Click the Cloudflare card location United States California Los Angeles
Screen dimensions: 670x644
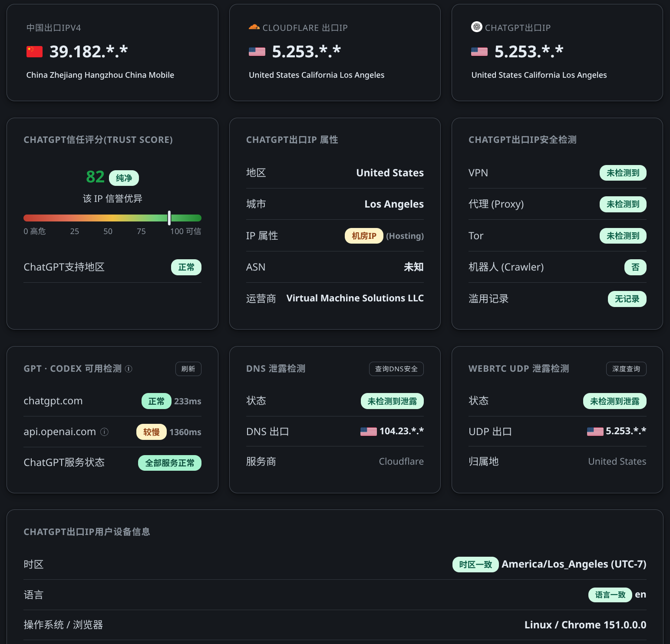[x=317, y=75]
